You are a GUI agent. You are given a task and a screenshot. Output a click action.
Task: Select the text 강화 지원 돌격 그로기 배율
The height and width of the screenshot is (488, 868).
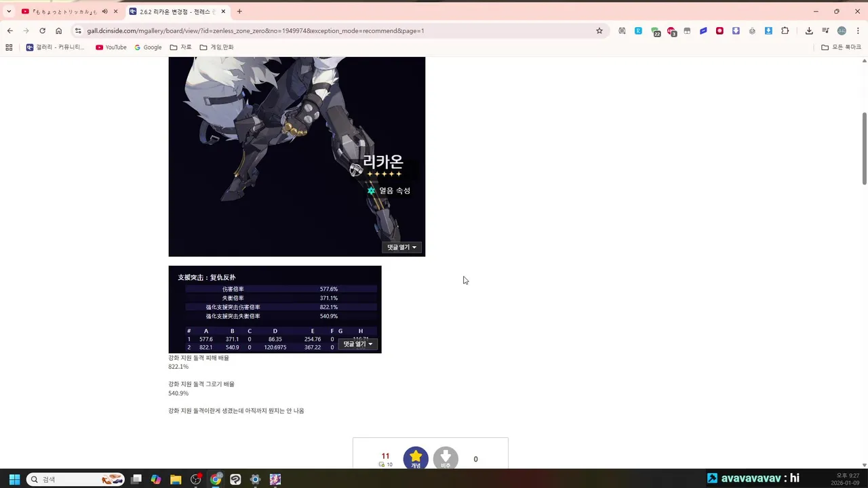pyautogui.click(x=201, y=384)
